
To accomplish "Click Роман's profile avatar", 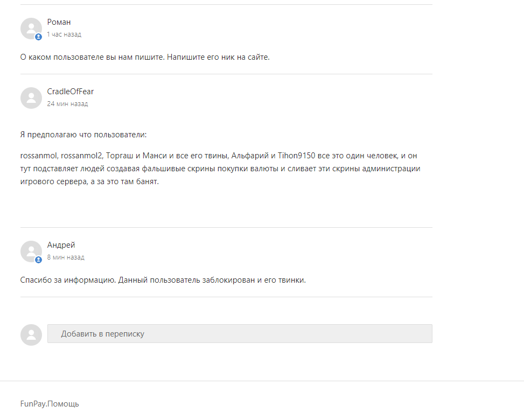I will coord(31,29).
